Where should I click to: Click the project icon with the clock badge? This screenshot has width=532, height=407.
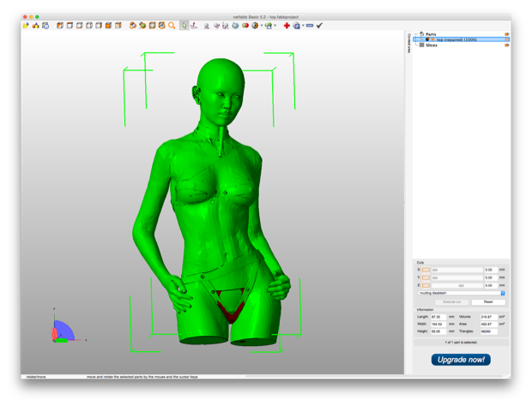click(45, 26)
